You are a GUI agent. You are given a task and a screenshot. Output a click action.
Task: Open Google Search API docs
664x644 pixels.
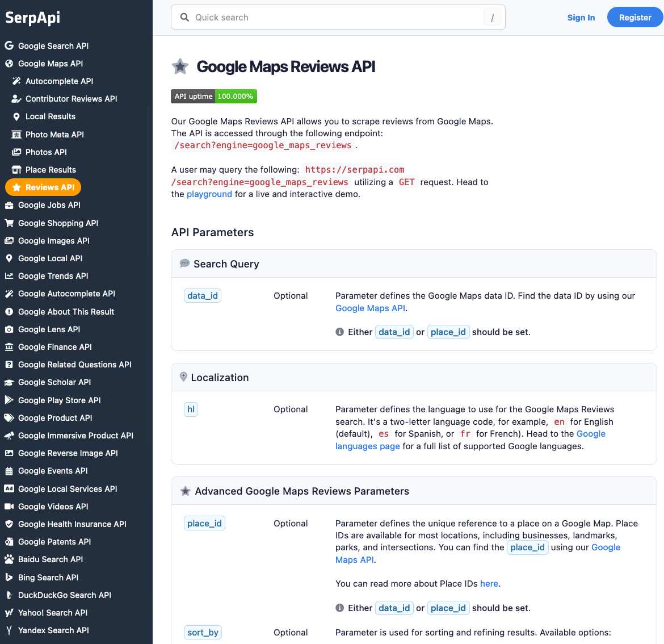(x=53, y=46)
